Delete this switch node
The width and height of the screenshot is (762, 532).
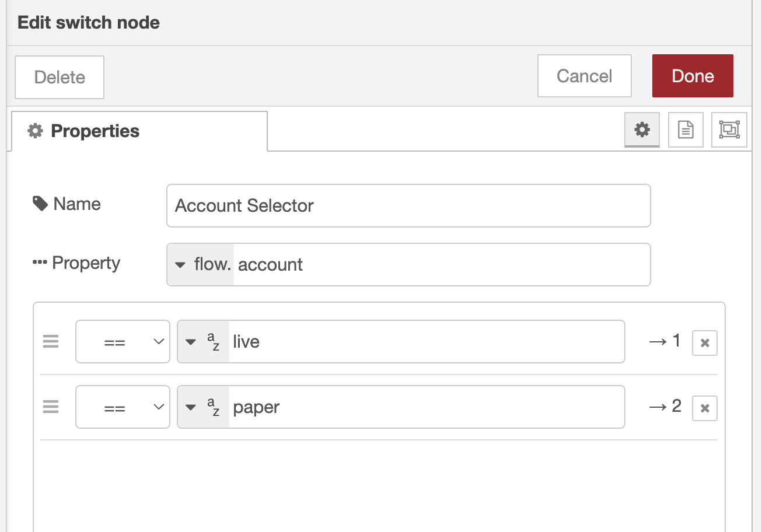tap(60, 77)
